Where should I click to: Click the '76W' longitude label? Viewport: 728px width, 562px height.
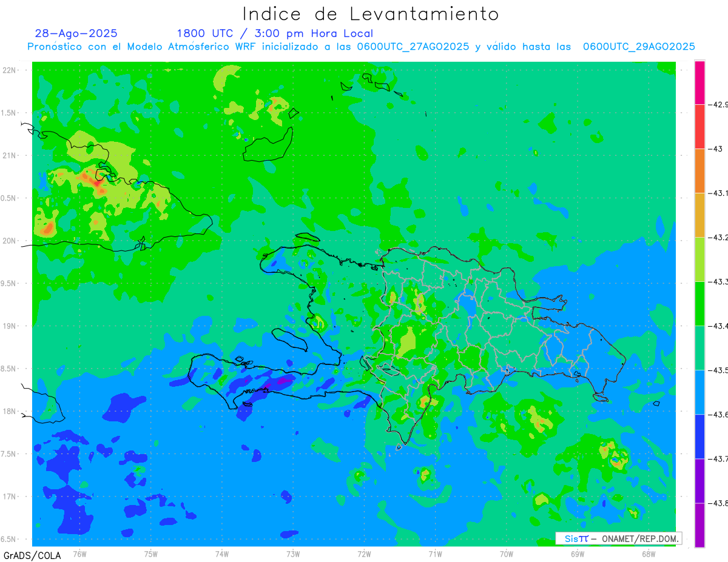pos(79,553)
